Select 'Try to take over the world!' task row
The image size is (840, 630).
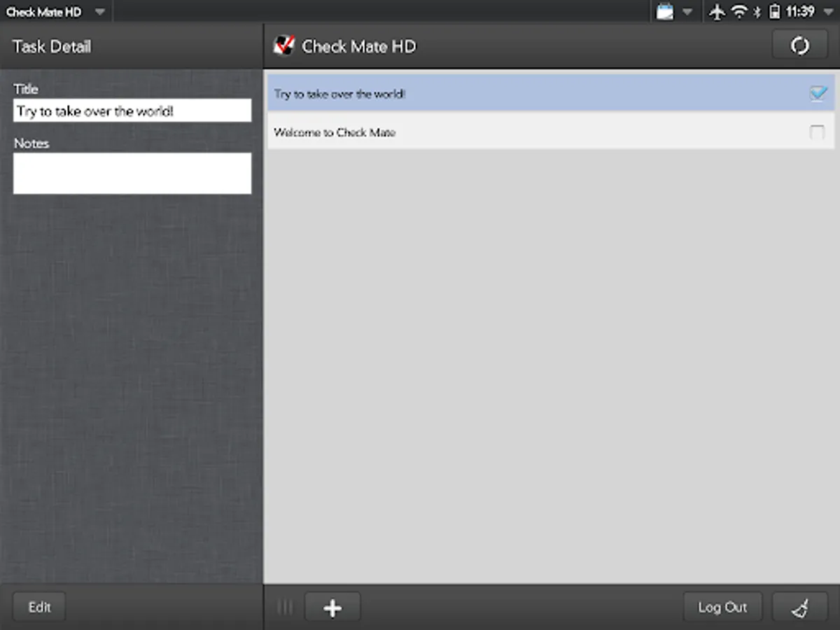(x=551, y=93)
